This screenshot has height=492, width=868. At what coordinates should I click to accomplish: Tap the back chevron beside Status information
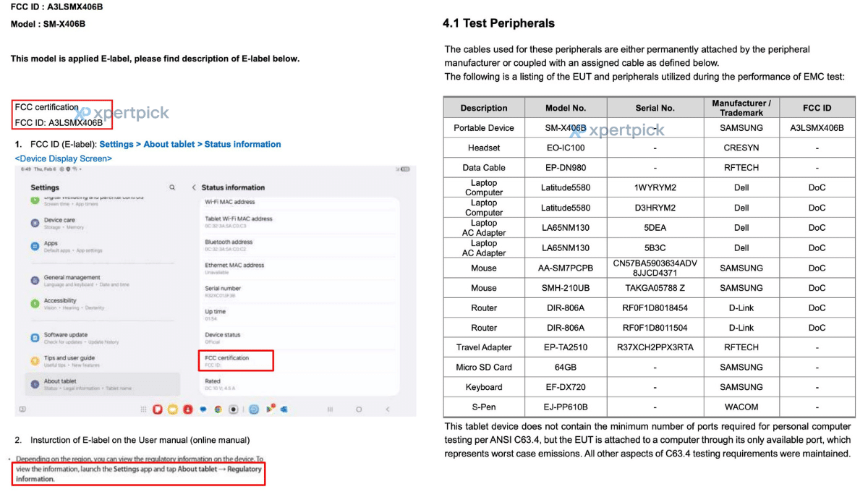pos(194,187)
